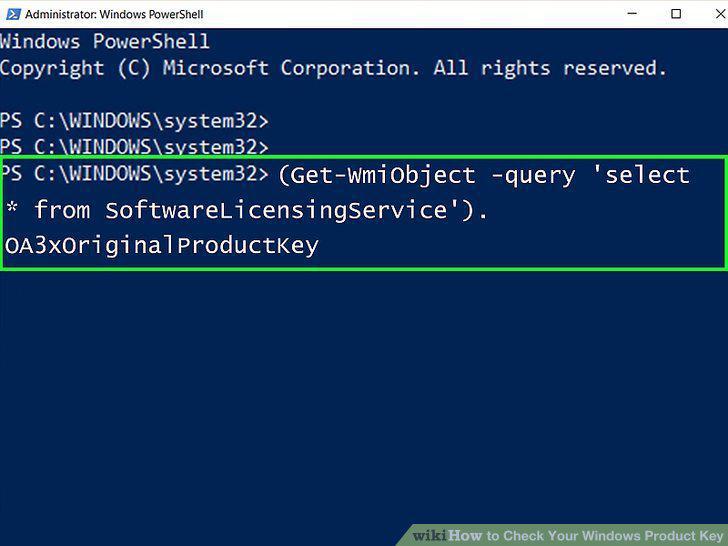Open the PowerShell title bar icon menu
Image resolution: width=728 pixels, height=546 pixels.
click(13, 14)
